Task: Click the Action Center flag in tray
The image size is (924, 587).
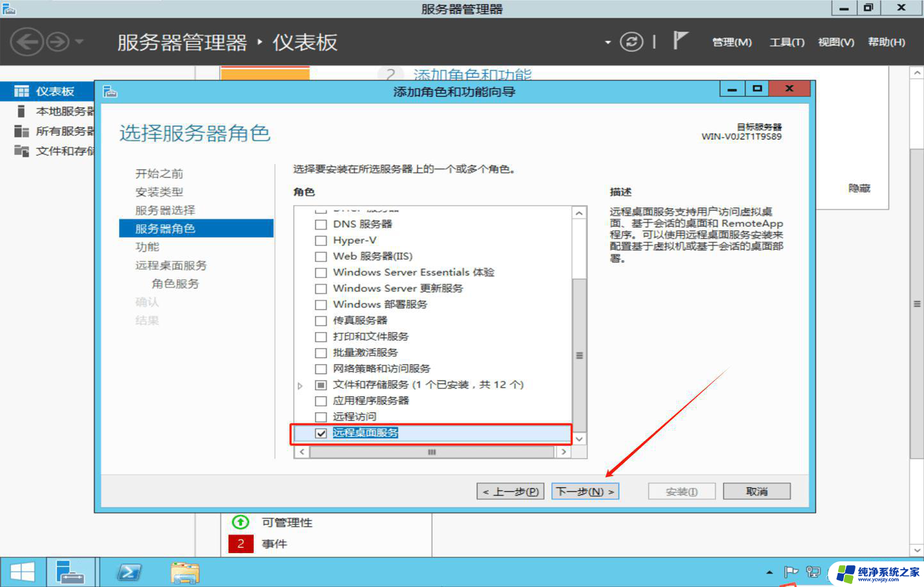Action: pyautogui.click(x=791, y=572)
